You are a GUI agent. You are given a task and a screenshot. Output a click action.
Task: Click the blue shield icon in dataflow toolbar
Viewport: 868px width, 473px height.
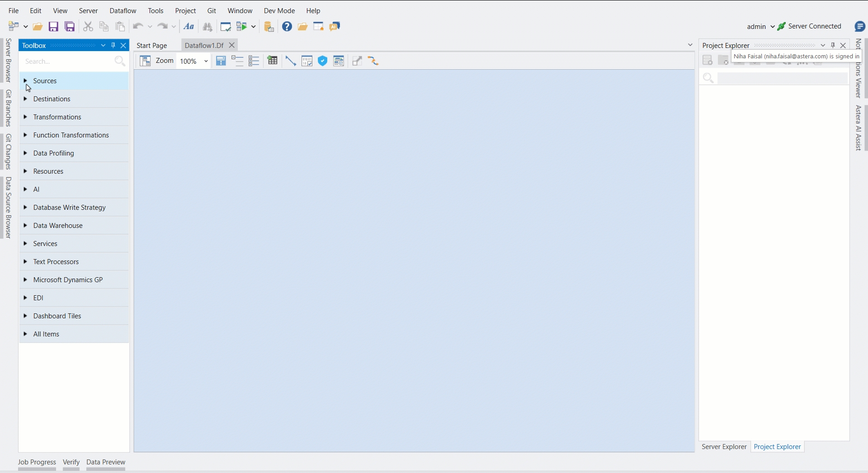click(x=322, y=61)
